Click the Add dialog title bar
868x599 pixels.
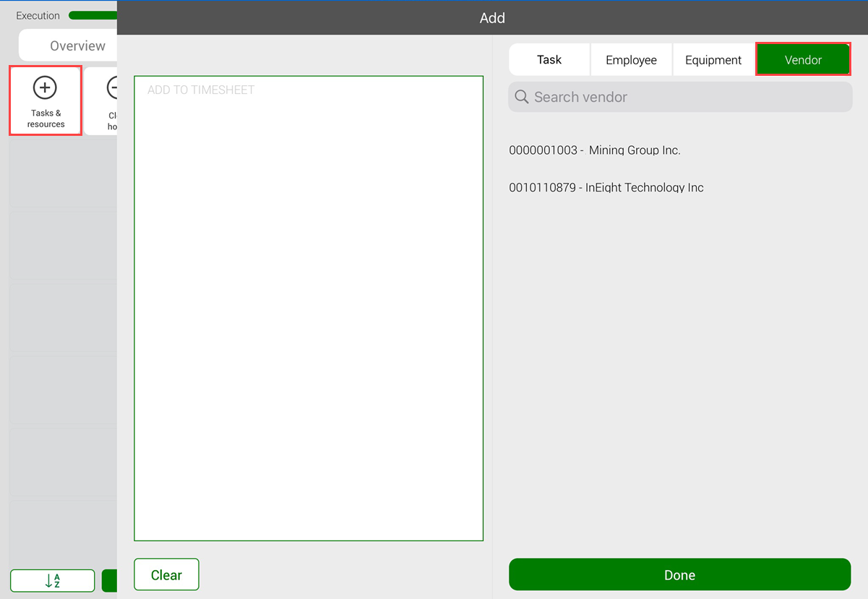click(492, 17)
